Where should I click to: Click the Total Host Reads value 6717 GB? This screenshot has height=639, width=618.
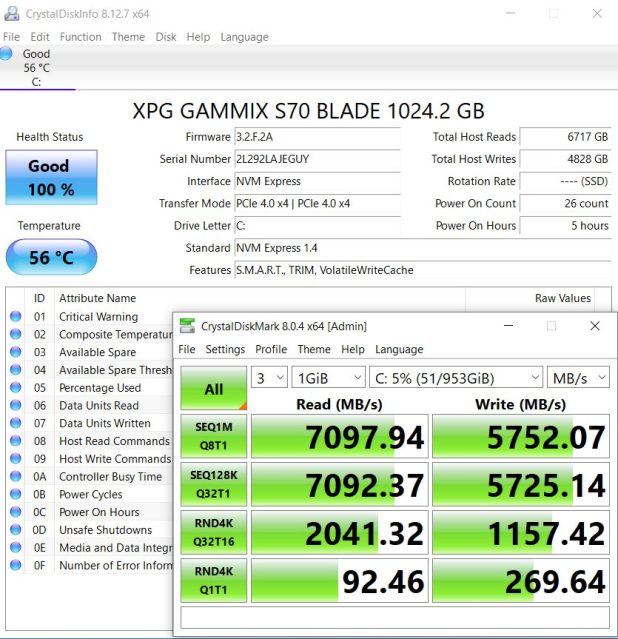point(565,137)
